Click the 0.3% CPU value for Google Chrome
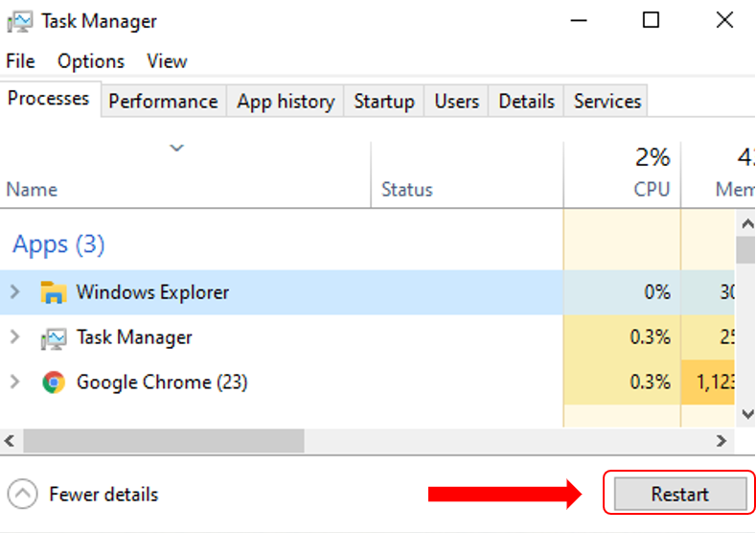The height and width of the screenshot is (533, 756). tap(650, 382)
